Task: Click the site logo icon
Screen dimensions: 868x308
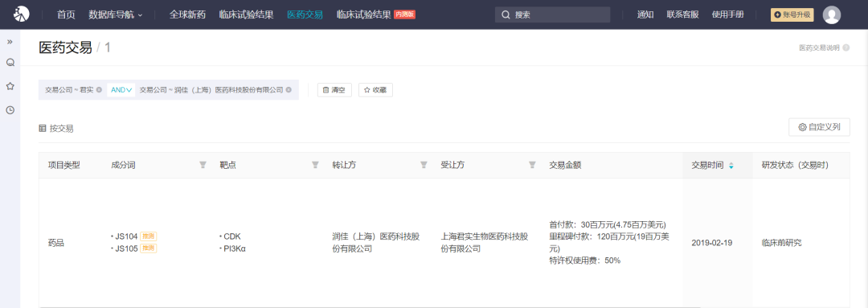Action: [x=21, y=14]
